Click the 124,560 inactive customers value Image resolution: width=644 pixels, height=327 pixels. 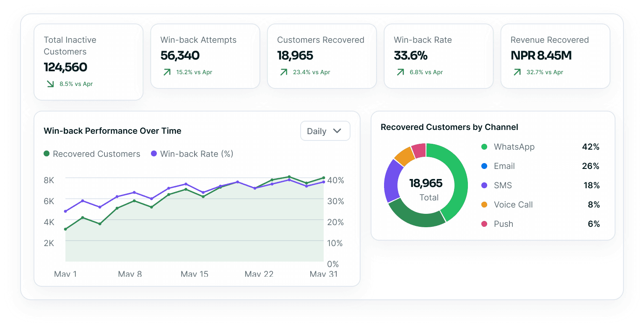(65, 67)
